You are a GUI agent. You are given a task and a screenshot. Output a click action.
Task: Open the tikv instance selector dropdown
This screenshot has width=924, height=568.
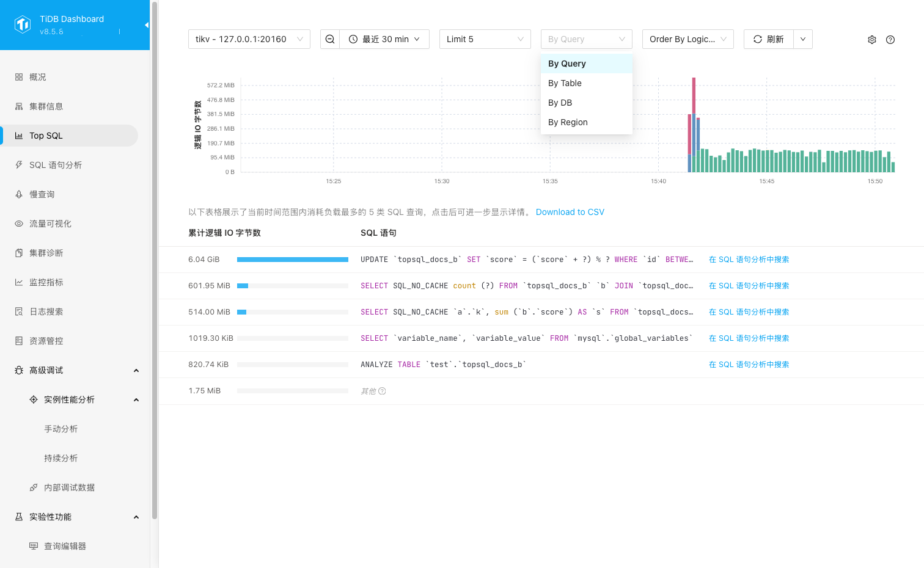click(x=249, y=39)
